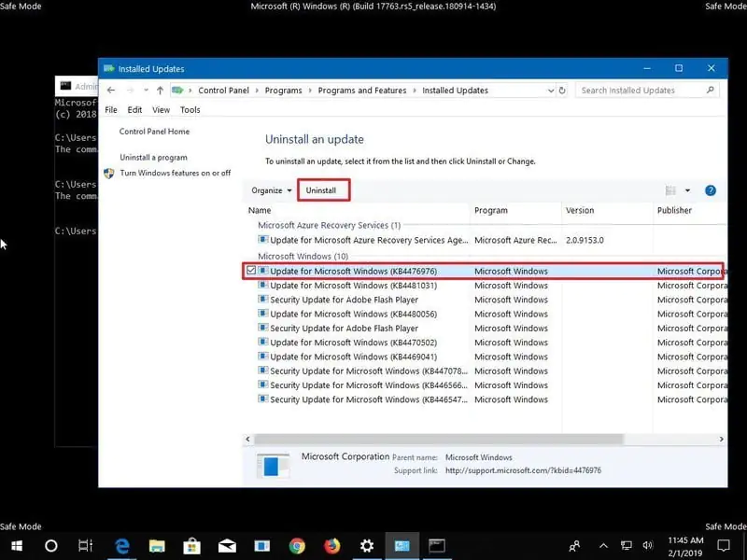747x560 pixels.
Task: Open Settings gear on the taskbar
Action: 367,545
